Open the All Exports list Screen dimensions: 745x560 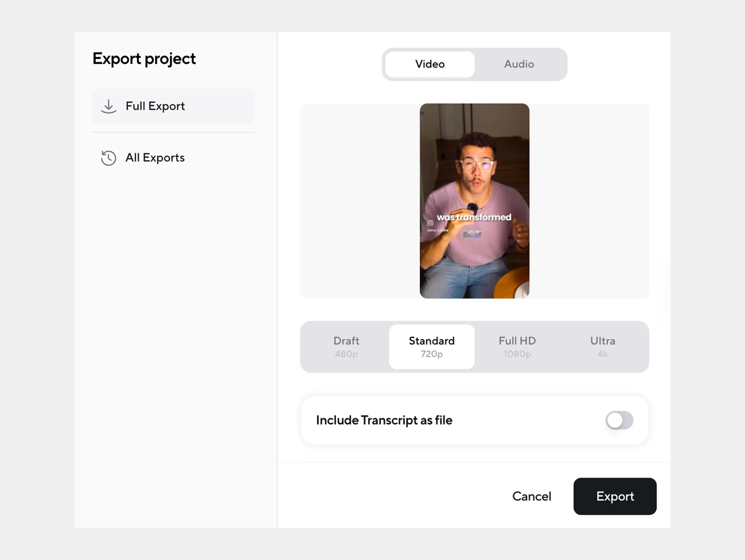click(x=155, y=158)
